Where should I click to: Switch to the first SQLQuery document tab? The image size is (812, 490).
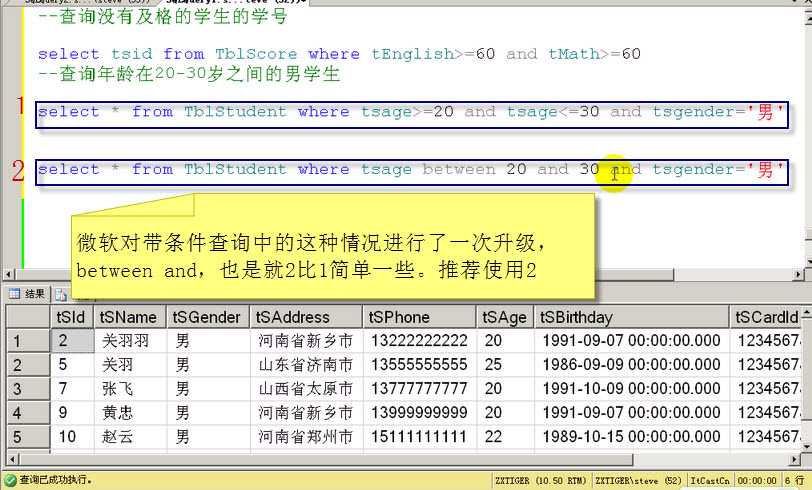87,2
